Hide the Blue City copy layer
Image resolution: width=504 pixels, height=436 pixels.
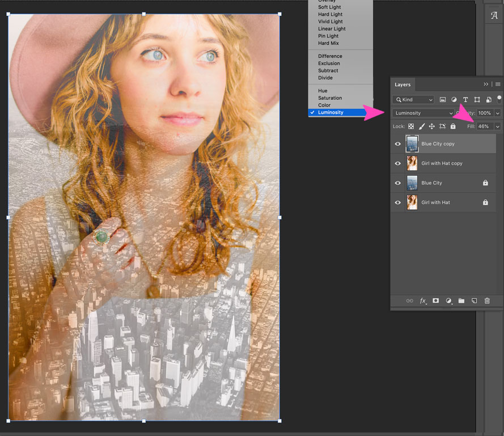(397, 143)
